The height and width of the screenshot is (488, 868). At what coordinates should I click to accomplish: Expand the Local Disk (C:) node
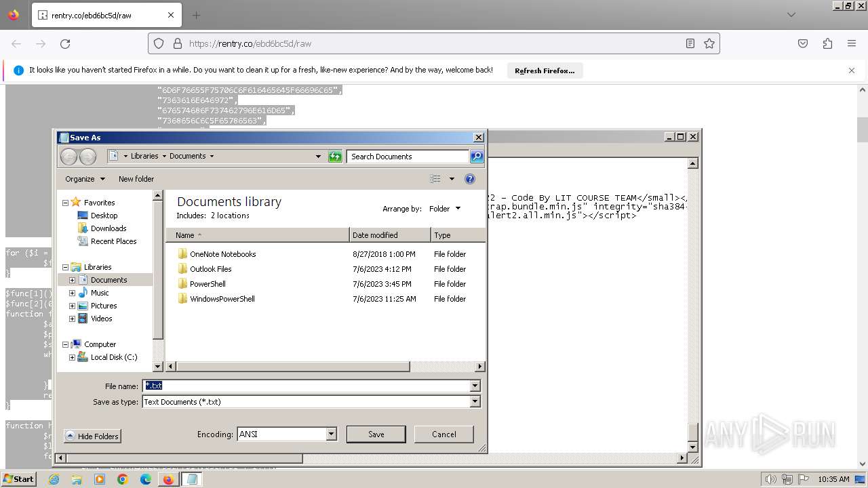point(73,357)
